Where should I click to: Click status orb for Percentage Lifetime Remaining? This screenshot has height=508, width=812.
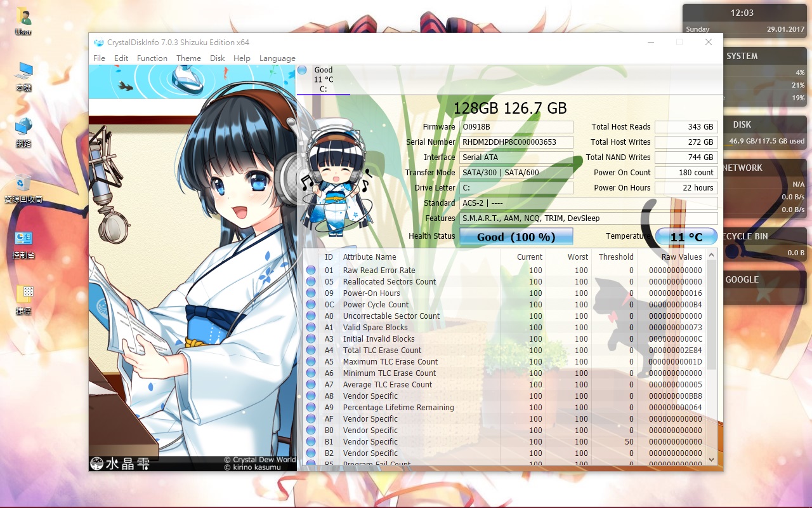coord(311,408)
